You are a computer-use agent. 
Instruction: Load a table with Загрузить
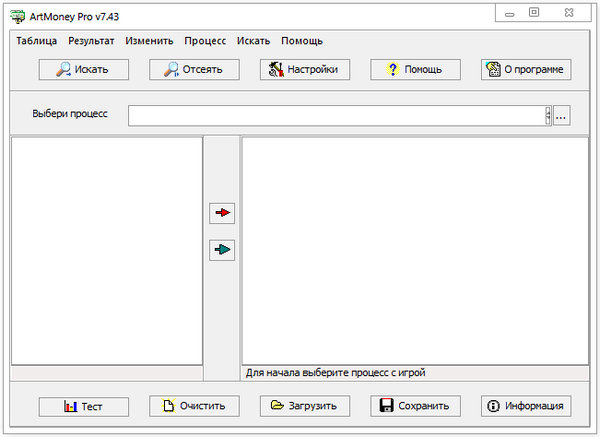tap(304, 406)
